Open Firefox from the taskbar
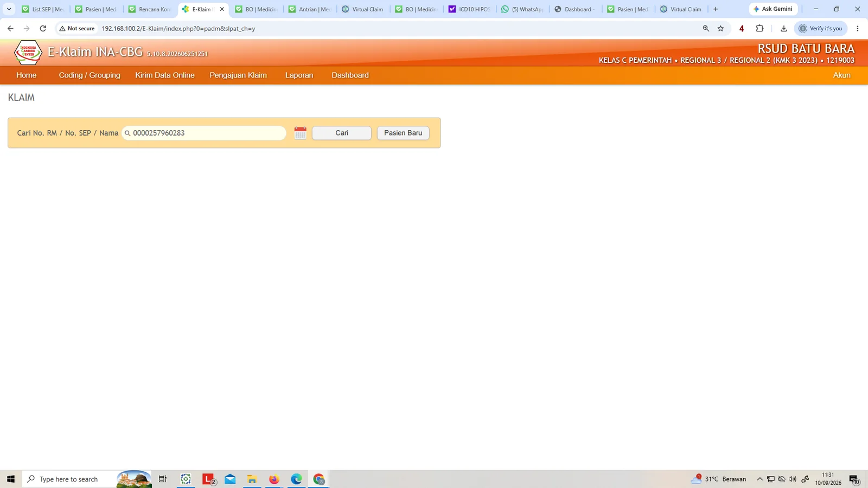Image resolution: width=868 pixels, height=488 pixels. (274, 479)
